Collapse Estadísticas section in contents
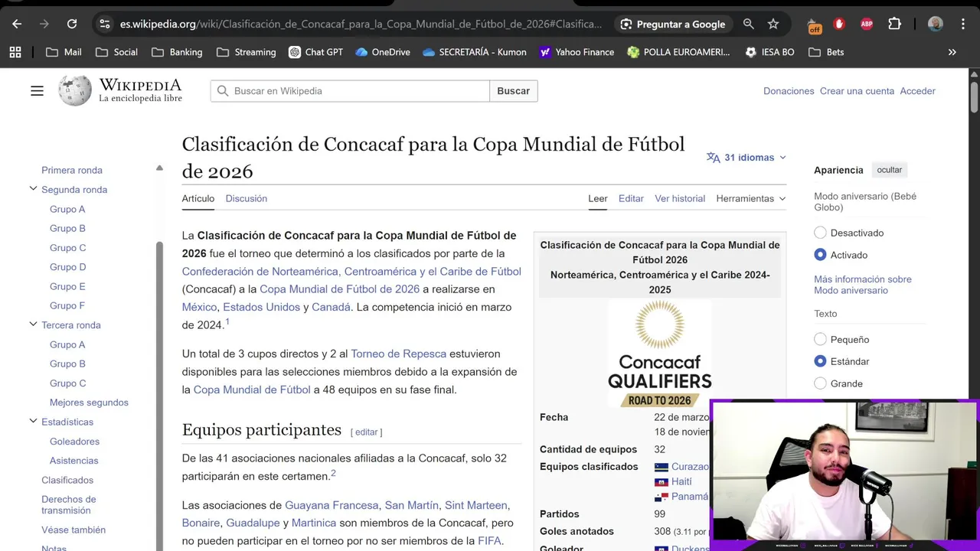This screenshot has height=551, width=980. (x=33, y=421)
